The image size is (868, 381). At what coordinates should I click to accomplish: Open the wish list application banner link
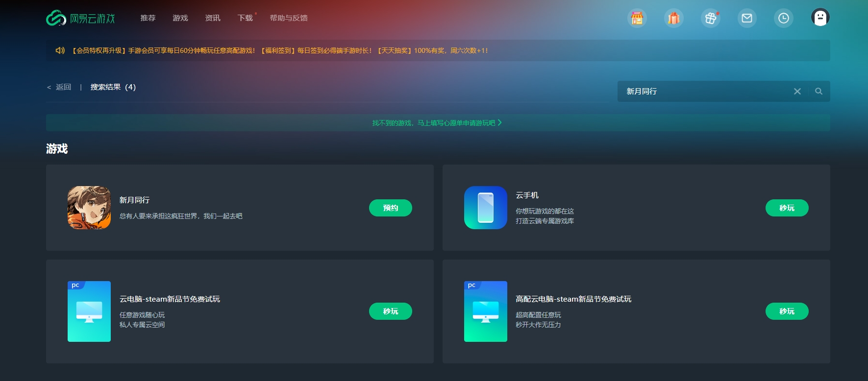point(437,123)
